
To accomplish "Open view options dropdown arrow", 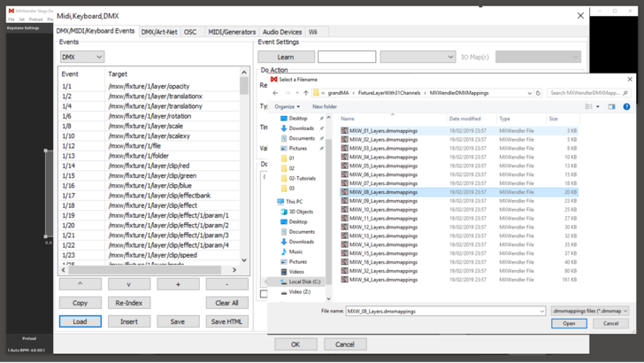I will click(598, 106).
